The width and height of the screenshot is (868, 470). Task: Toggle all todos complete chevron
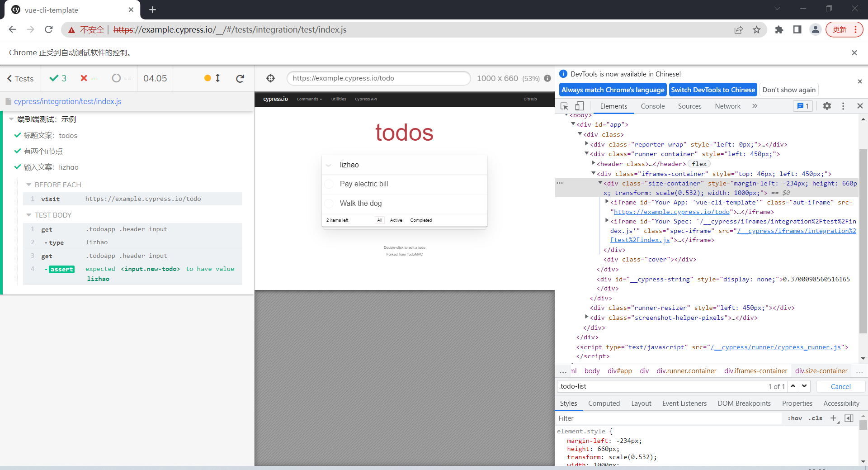click(329, 165)
